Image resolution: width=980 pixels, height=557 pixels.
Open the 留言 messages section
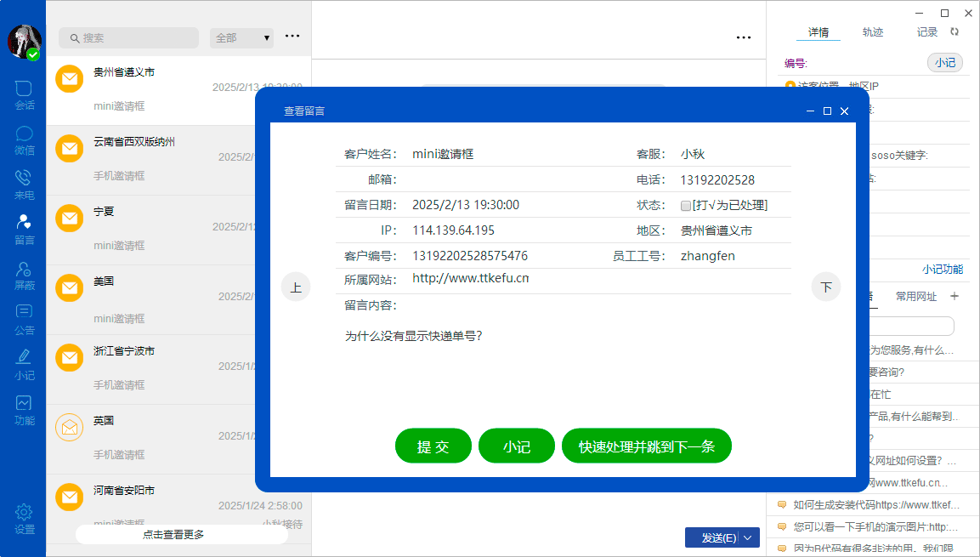click(24, 230)
